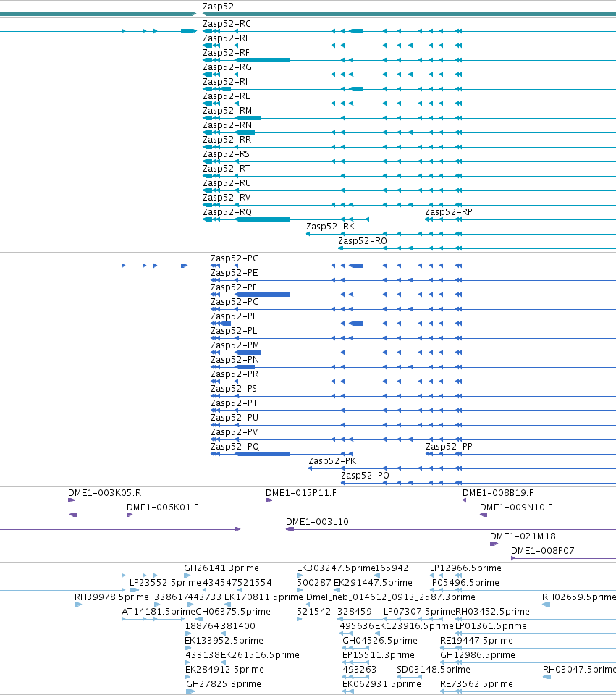Select EST RH39978.5prime
The height and width of the screenshot is (695, 616).
coord(111,597)
